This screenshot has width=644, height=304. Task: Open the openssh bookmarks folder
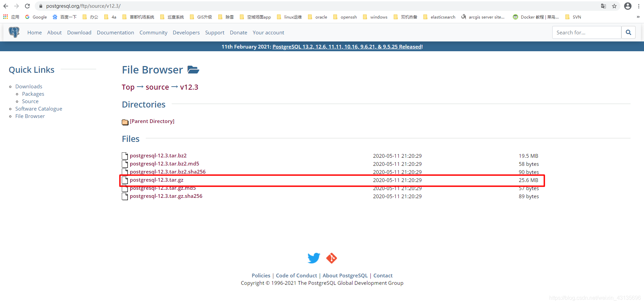click(x=345, y=17)
